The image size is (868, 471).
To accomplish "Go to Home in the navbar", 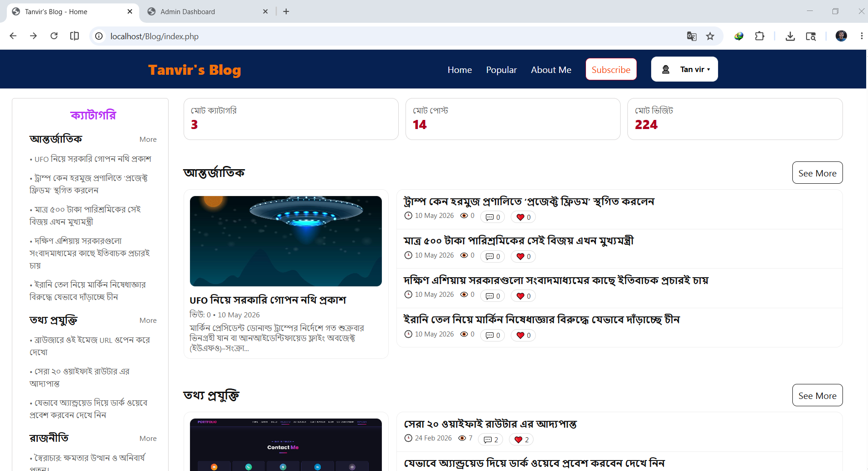I will click(x=459, y=70).
